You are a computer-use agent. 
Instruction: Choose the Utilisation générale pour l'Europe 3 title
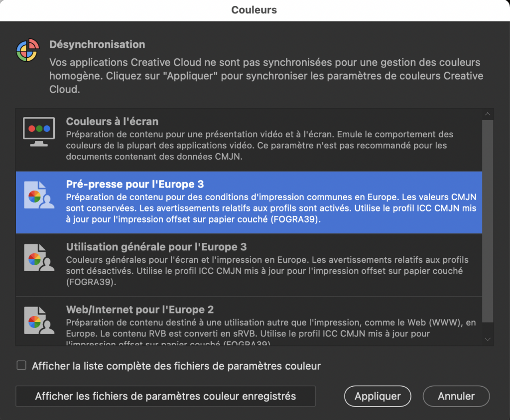[x=156, y=247]
